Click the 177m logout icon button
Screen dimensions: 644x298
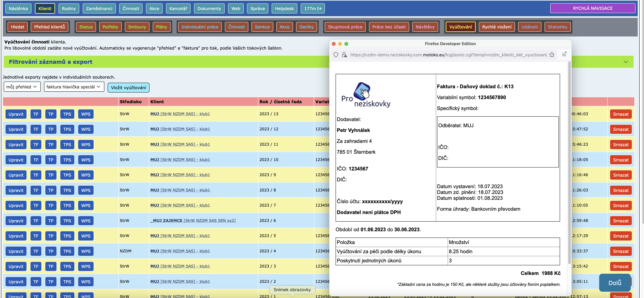313,9
